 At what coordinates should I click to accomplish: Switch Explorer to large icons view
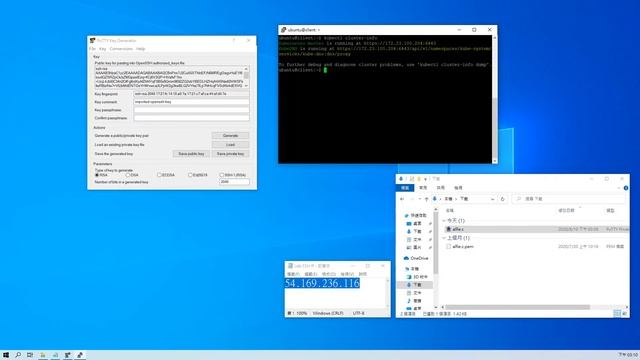pyautogui.click(x=624, y=313)
